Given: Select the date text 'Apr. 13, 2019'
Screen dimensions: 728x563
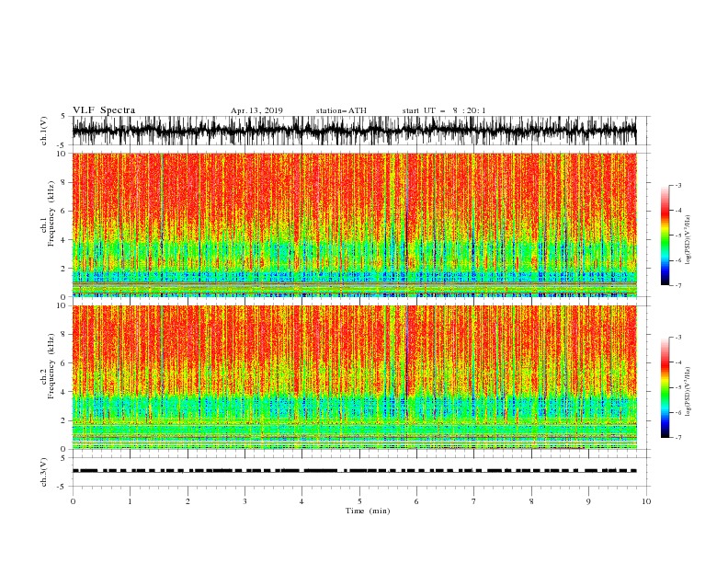Looking at the screenshot, I should click(256, 110).
